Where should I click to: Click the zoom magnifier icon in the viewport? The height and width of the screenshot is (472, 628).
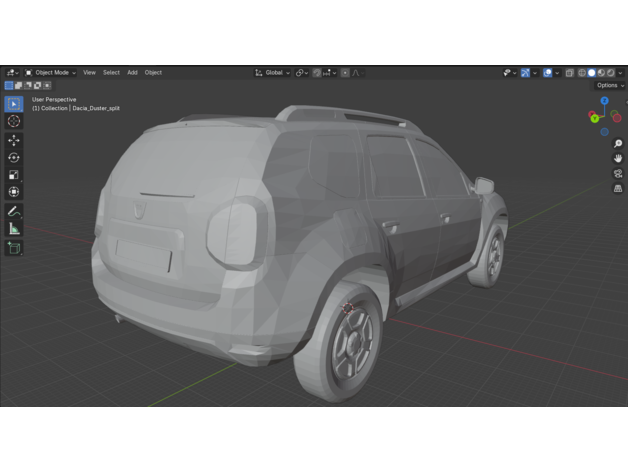618,144
